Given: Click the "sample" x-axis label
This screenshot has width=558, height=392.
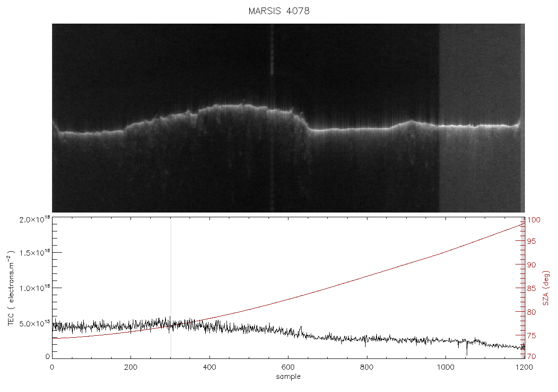Looking at the screenshot, I should [x=288, y=376].
